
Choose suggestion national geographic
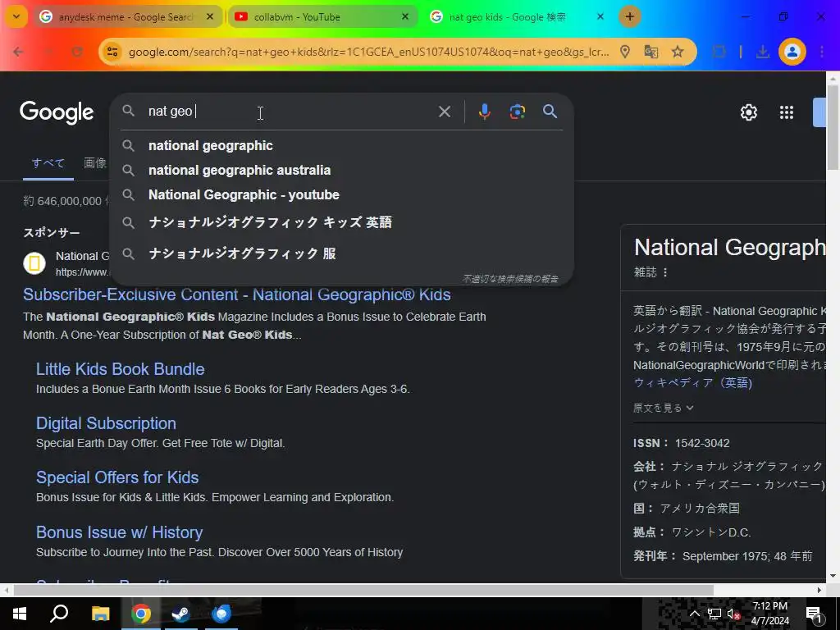[341, 146]
